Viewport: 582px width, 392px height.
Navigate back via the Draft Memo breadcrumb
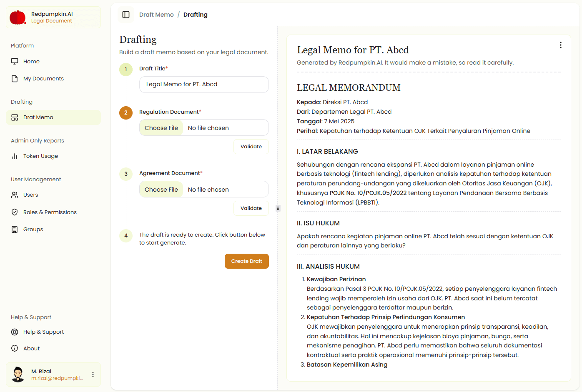coord(156,15)
